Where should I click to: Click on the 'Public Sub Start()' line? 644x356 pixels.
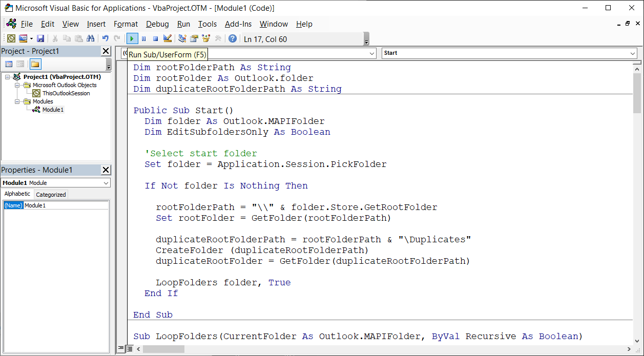[183, 110]
